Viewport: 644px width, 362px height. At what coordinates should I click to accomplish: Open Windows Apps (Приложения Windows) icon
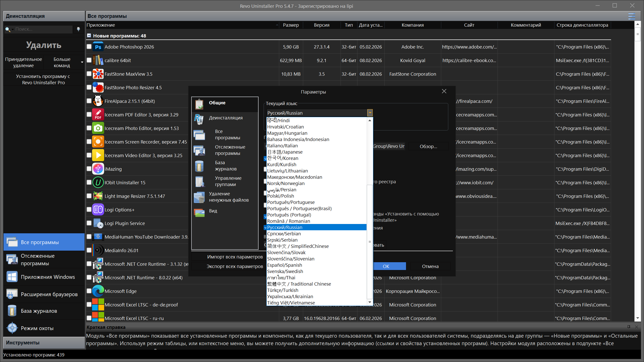point(12,277)
